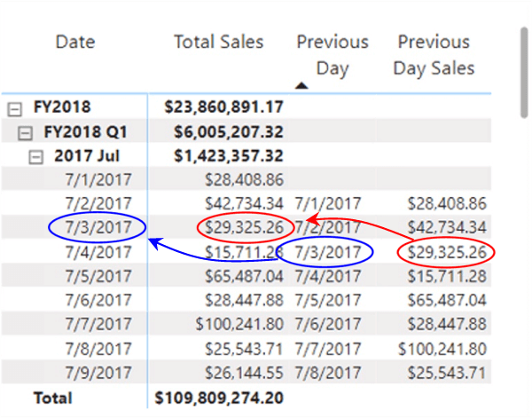Click the sort arrow under Previous Day

point(301,85)
